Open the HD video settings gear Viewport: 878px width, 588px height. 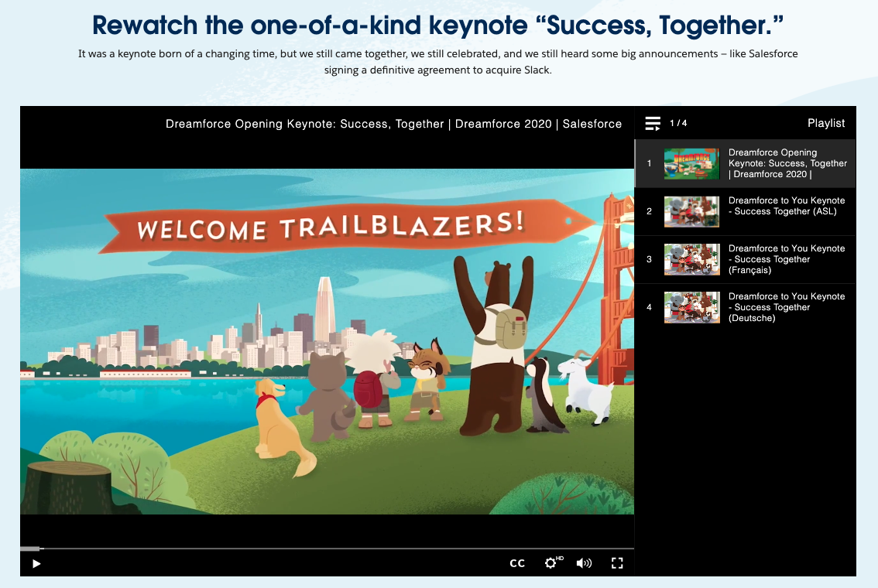coord(553,562)
